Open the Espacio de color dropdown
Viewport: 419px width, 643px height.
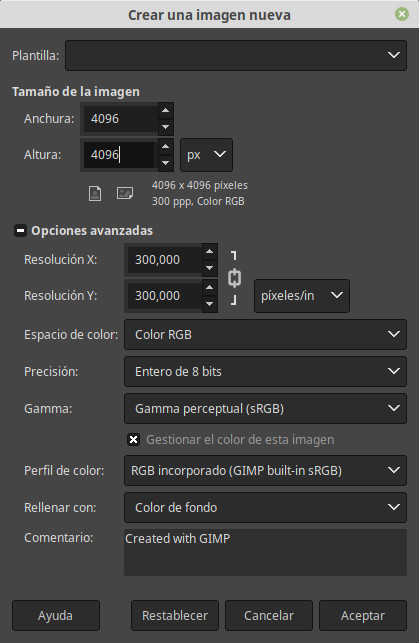click(x=265, y=335)
